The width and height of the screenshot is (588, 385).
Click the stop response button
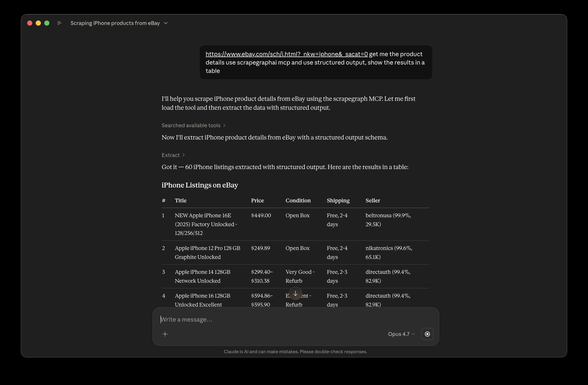click(x=427, y=334)
